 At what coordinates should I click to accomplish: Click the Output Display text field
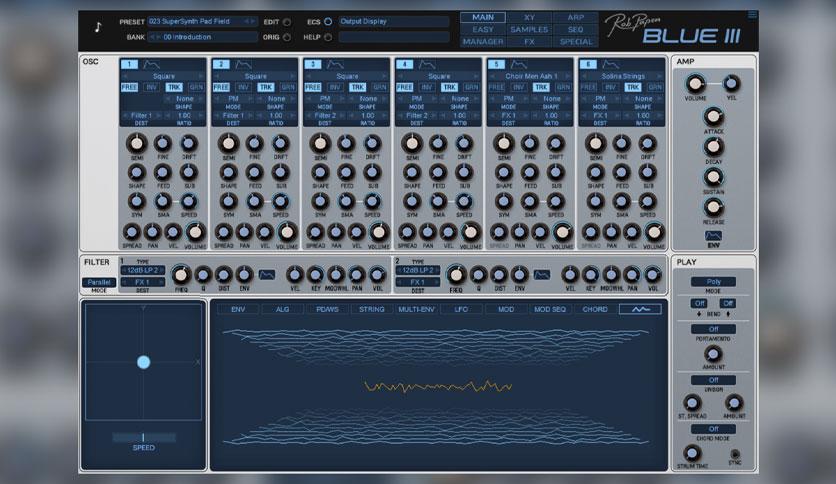tap(394, 21)
